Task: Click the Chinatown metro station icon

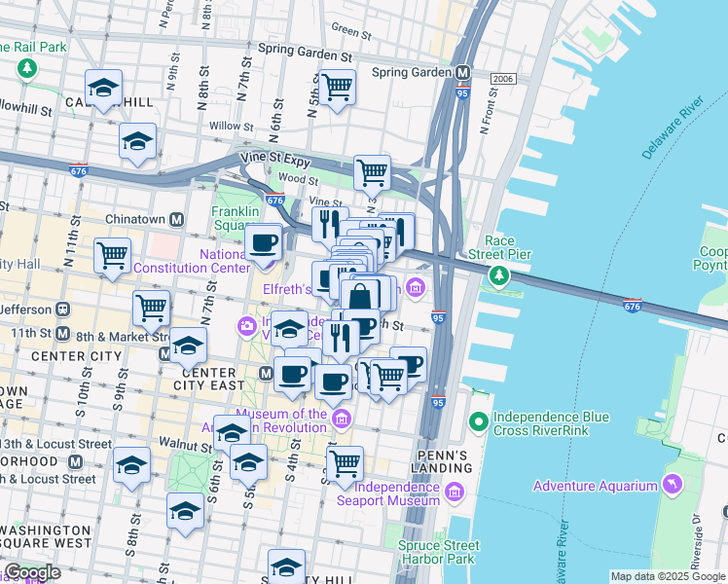Action: [x=176, y=220]
